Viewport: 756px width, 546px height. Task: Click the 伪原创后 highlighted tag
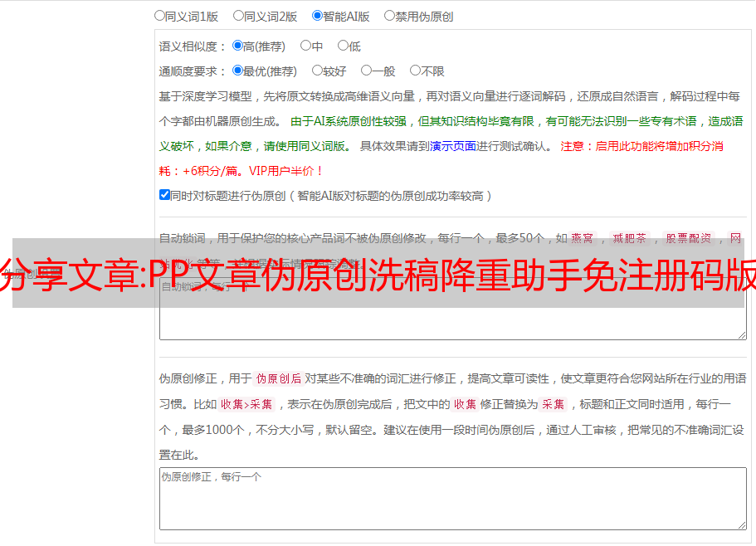coord(279,378)
